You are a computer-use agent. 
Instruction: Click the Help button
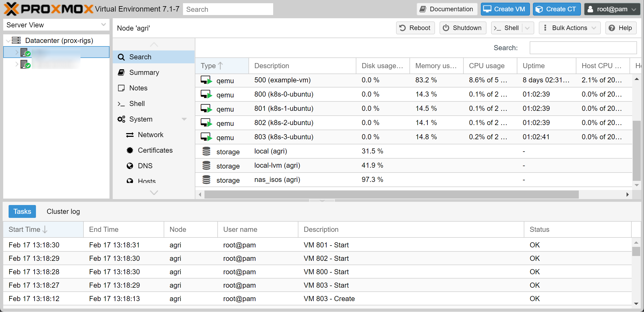click(x=621, y=28)
